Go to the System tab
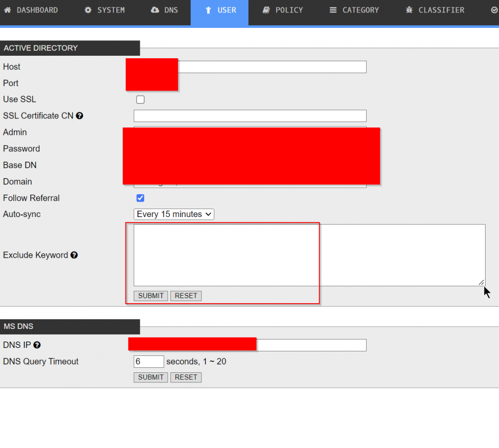 click(x=104, y=10)
